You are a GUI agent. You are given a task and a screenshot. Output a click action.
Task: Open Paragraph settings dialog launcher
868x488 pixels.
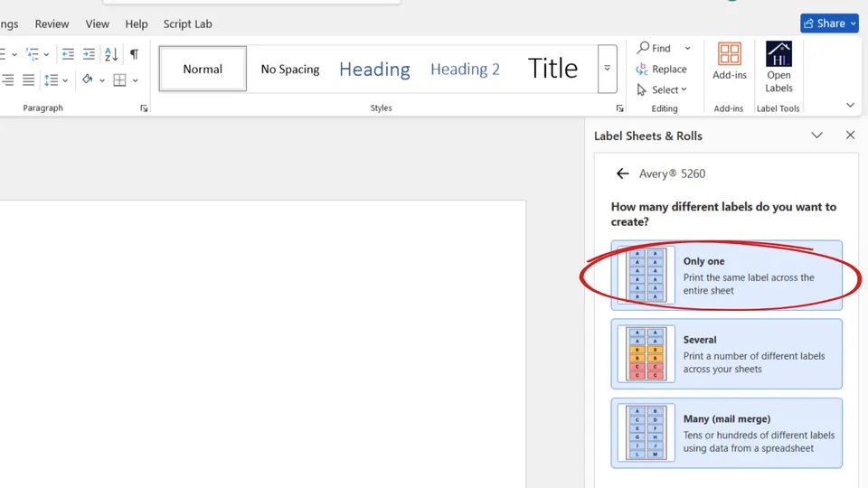(x=144, y=108)
